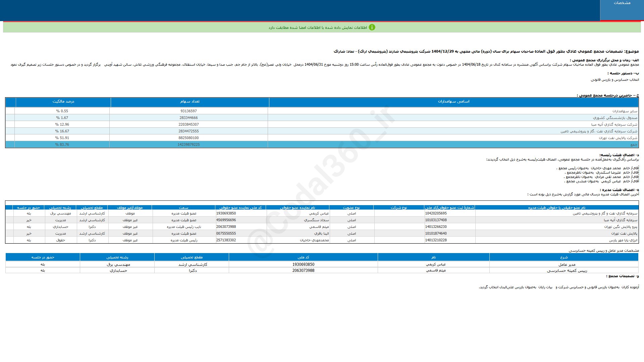Click representative name میثم قاسمی in board table
Screen dimensions: 644x362
[x=319, y=227]
